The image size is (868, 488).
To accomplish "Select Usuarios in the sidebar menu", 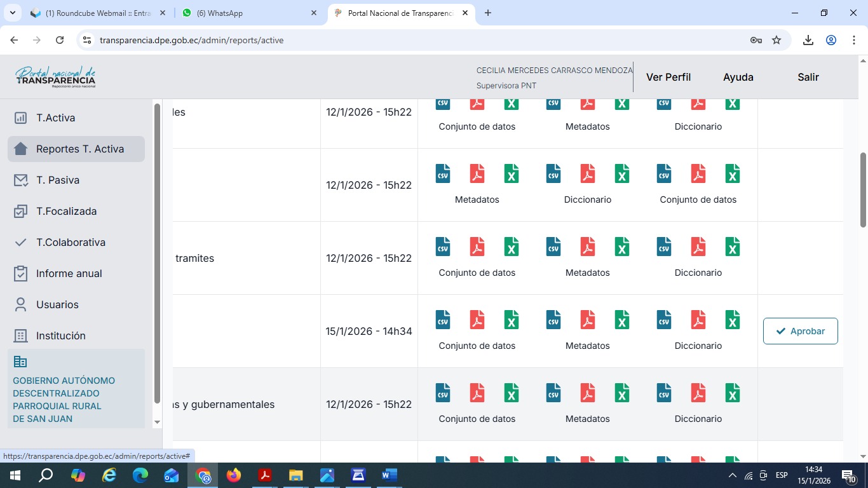I will coord(57,304).
